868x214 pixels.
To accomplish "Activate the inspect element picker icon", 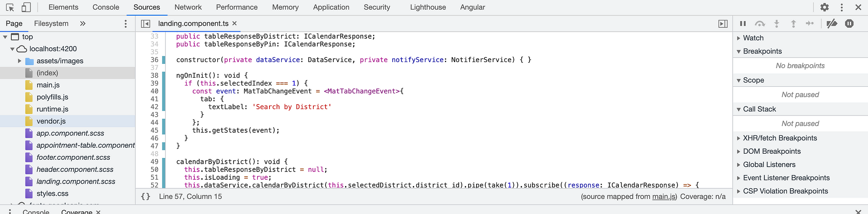I will click(x=10, y=7).
